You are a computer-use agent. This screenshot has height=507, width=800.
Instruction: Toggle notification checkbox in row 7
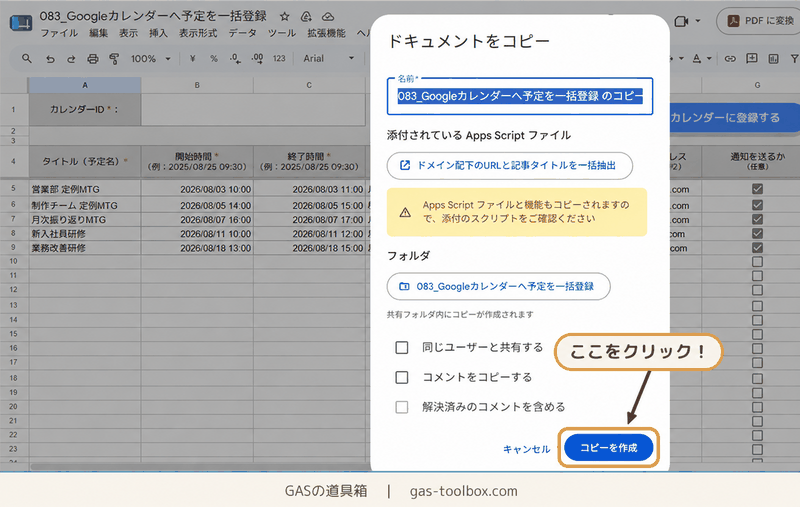pos(757,219)
